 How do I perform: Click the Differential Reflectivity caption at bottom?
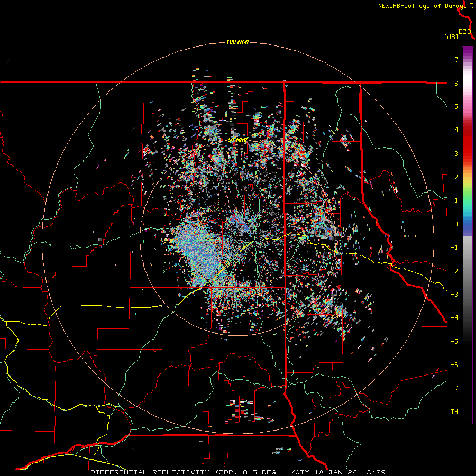[x=238, y=472]
